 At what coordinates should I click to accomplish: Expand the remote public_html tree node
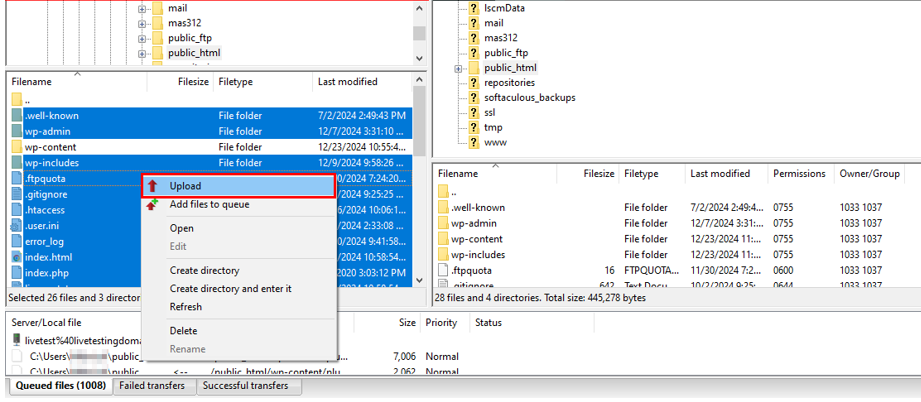click(458, 68)
